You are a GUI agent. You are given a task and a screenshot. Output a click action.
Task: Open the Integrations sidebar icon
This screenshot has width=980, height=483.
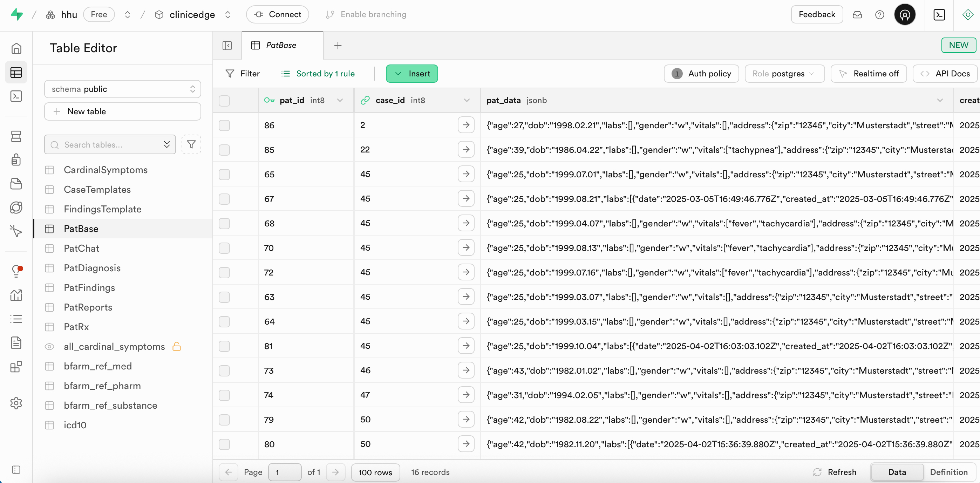tap(16, 367)
